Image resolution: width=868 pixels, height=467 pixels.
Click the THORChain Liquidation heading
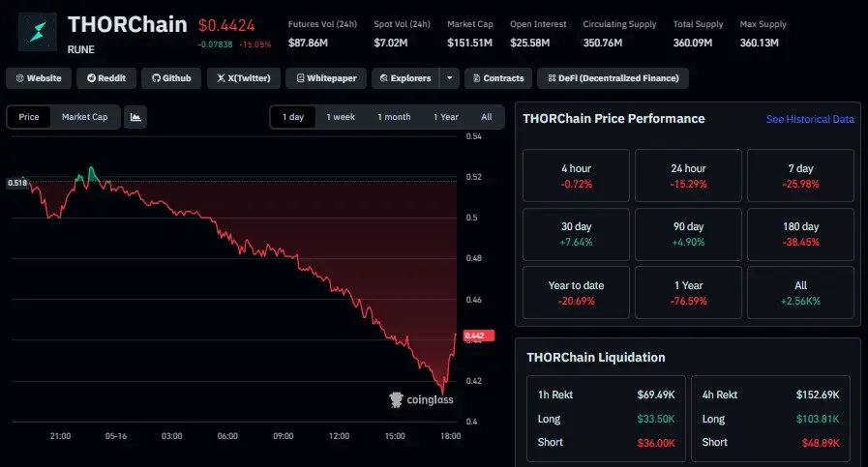596,358
